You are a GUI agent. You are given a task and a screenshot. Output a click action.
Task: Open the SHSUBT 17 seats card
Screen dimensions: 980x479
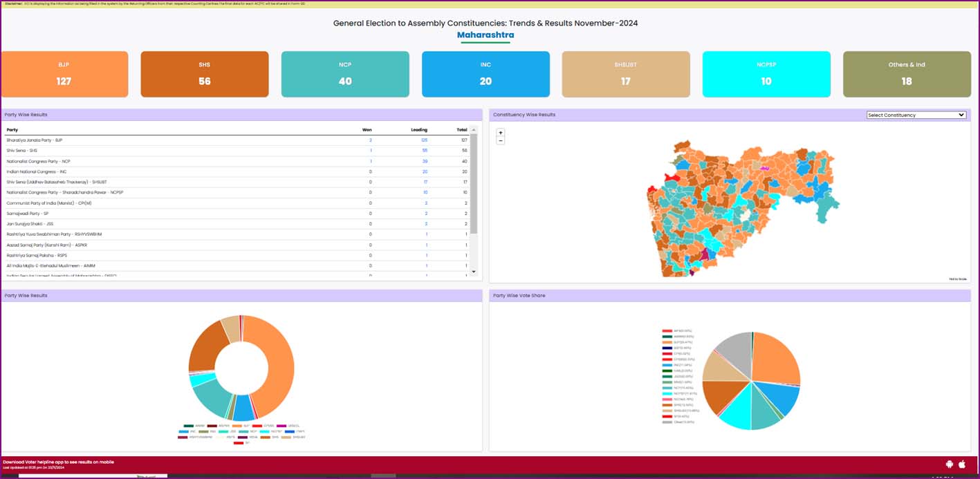coord(626,74)
